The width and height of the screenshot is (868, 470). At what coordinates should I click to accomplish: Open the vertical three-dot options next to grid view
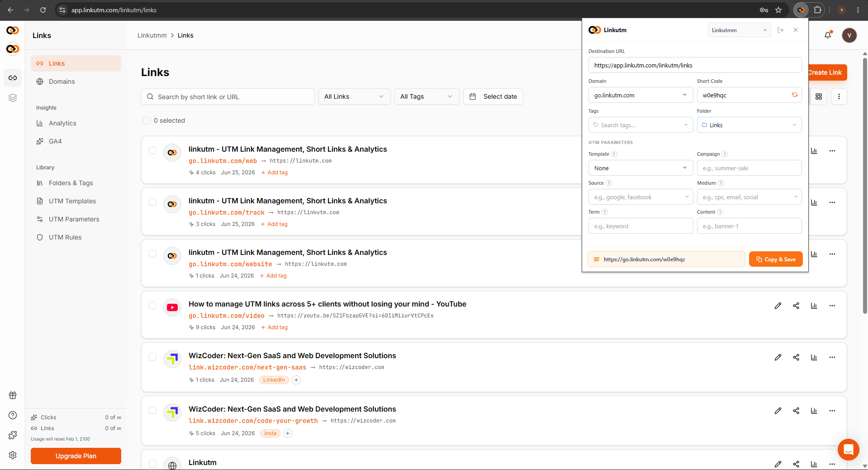point(839,96)
